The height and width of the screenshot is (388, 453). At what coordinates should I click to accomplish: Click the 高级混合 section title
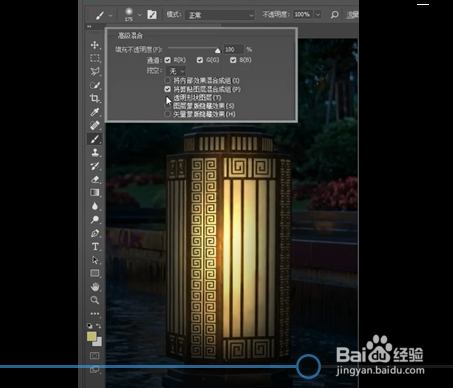130,35
